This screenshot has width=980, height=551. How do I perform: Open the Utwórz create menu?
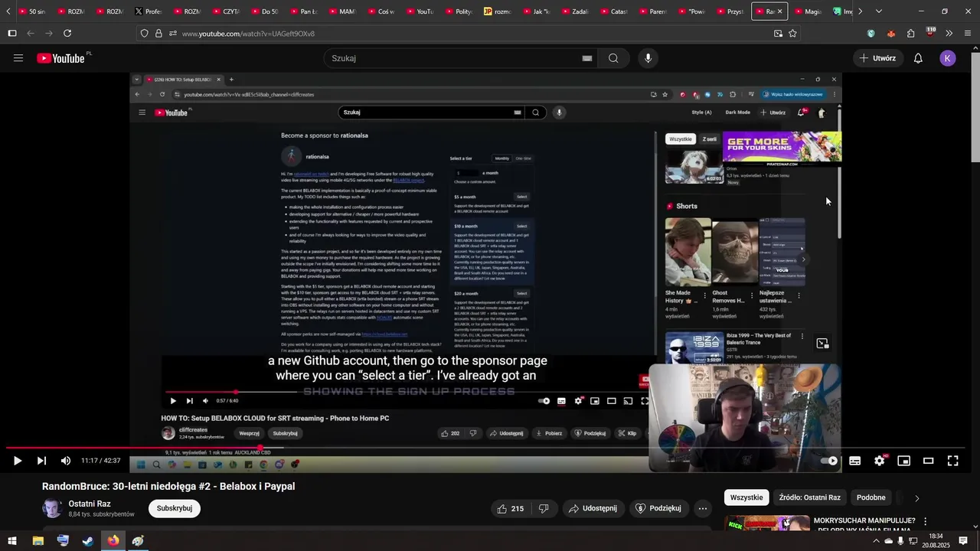click(x=877, y=58)
